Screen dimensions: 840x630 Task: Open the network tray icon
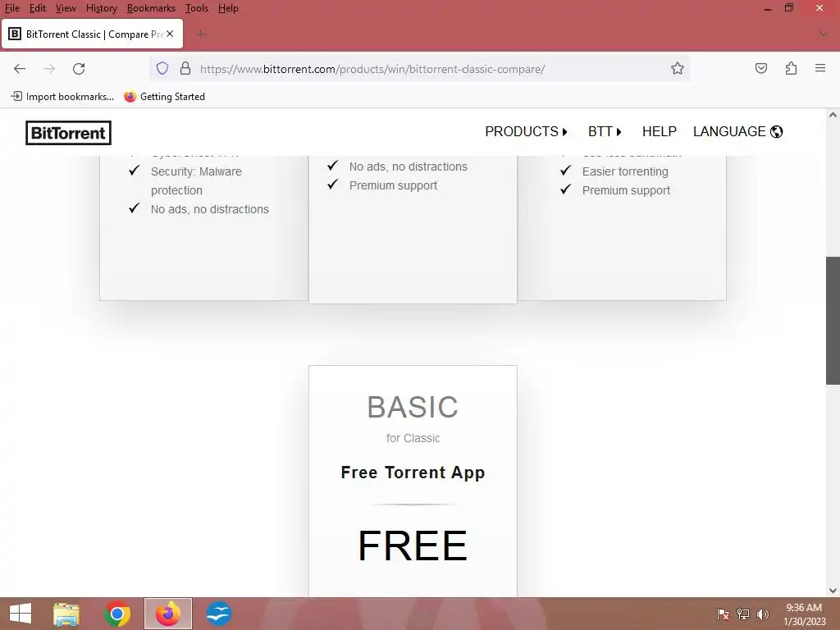click(x=743, y=614)
